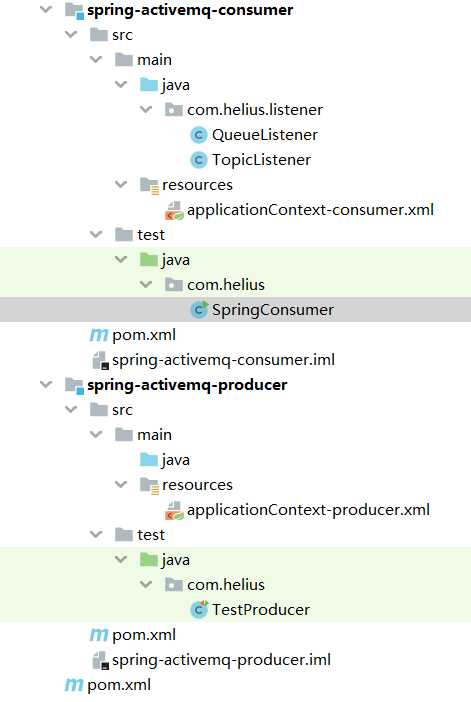
Task: Collapse the com.helius.listener package
Action: point(146,109)
